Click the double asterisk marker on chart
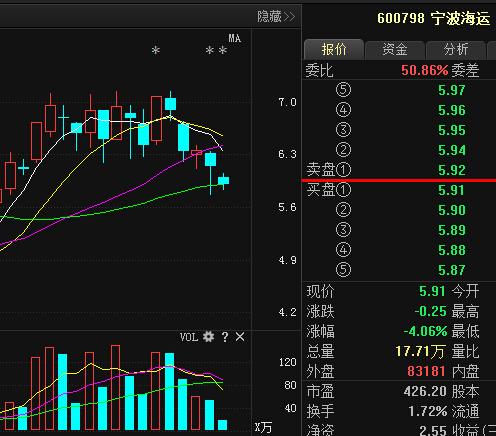The image size is (496, 436). point(216,50)
